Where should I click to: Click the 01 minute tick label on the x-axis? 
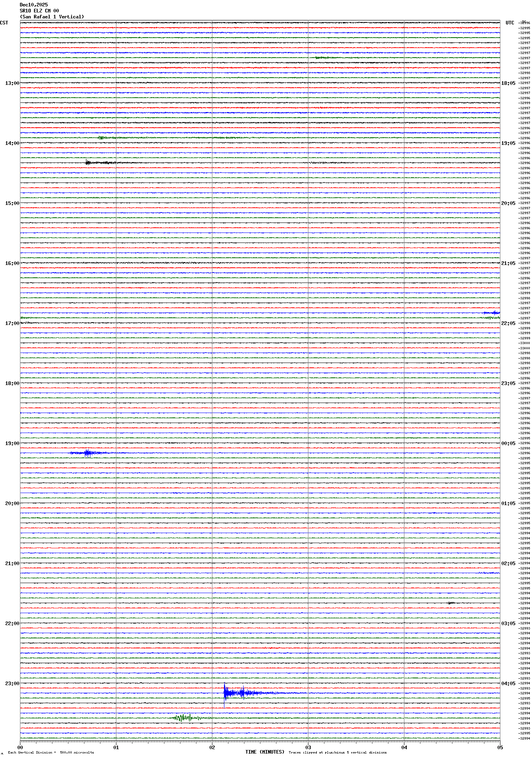tap(116, 747)
